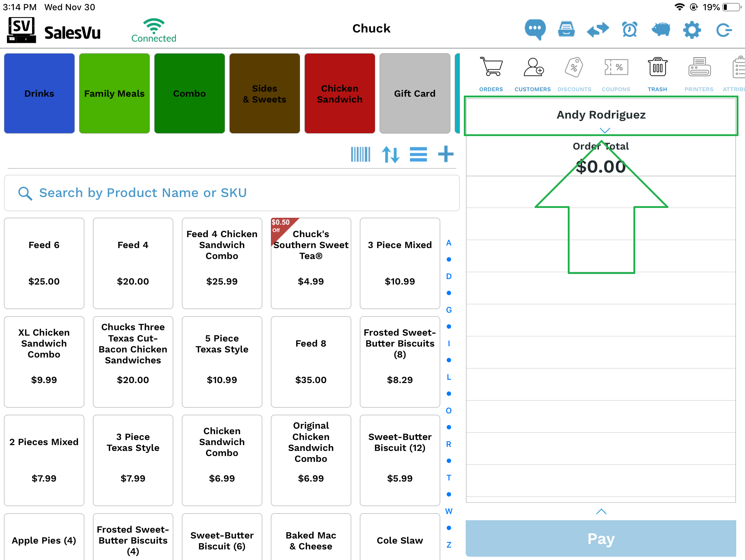Viewport: 745px width, 560px height.
Task: Add Original Chicken Sandwich Combo
Action: (311, 460)
